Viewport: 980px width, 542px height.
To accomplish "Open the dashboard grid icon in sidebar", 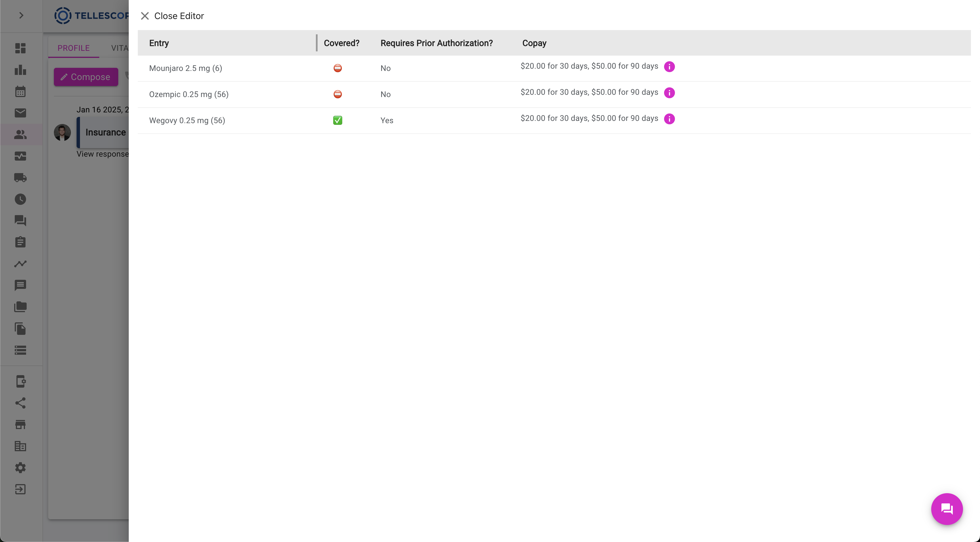I will [20, 48].
